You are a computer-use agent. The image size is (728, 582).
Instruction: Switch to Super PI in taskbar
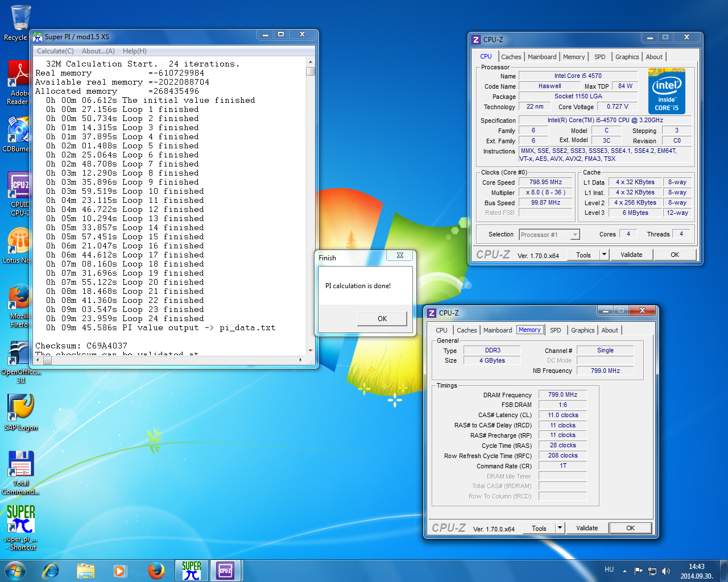192,571
